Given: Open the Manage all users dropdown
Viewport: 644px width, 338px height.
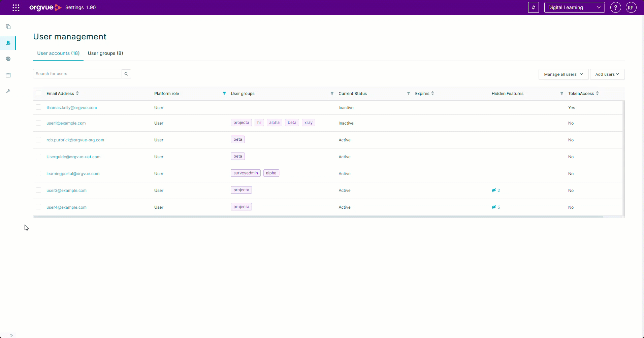Looking at the screenshot, I should click(x=563, y=74).
